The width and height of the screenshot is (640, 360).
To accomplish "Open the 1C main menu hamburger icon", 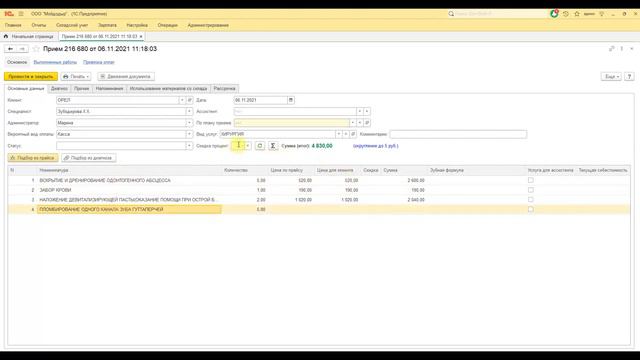I will click(21, 14).
